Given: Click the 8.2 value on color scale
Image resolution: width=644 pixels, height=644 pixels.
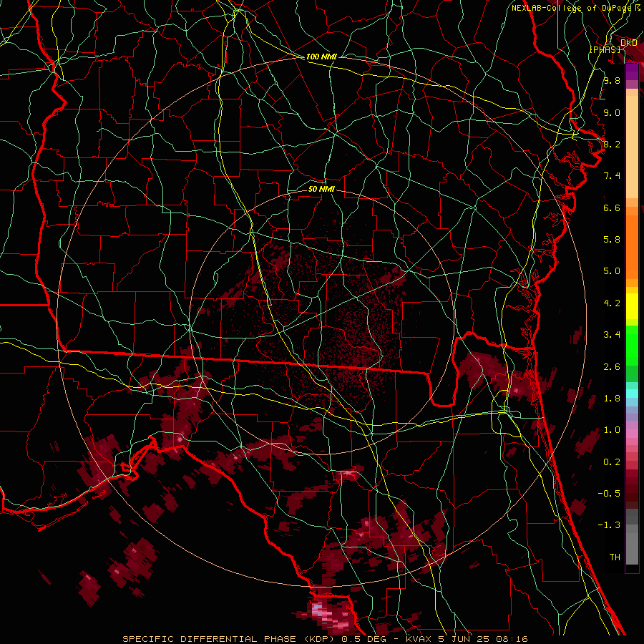Looking at the screenshot, I should click(x=612, y=144).
